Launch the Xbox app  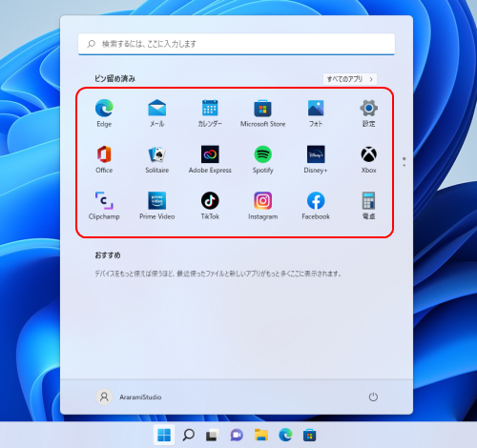coord(369,159)
